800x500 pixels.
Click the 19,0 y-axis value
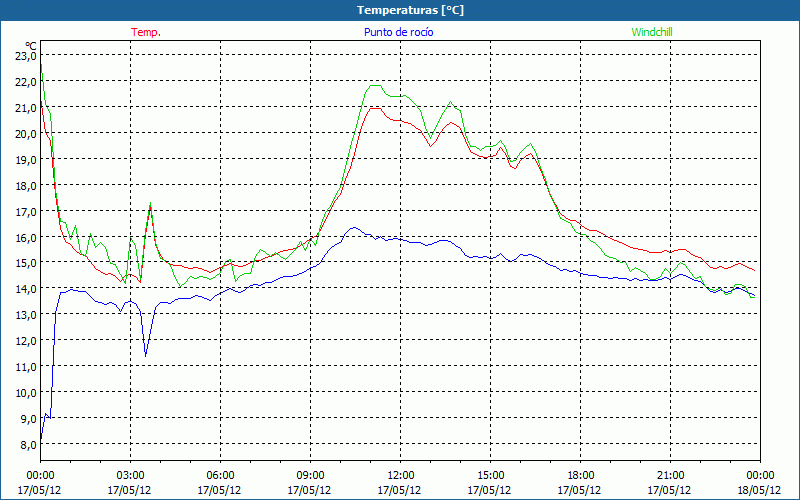[26, 160]
